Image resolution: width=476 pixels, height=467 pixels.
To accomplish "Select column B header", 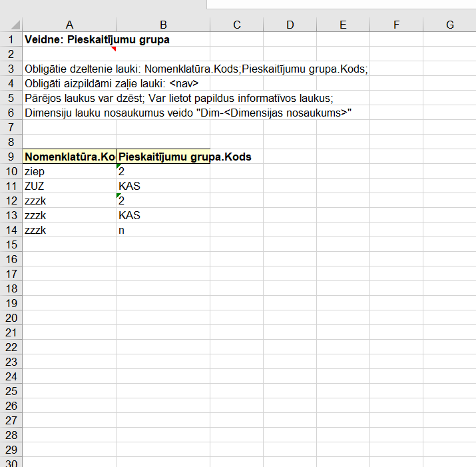I will point(163,25).
